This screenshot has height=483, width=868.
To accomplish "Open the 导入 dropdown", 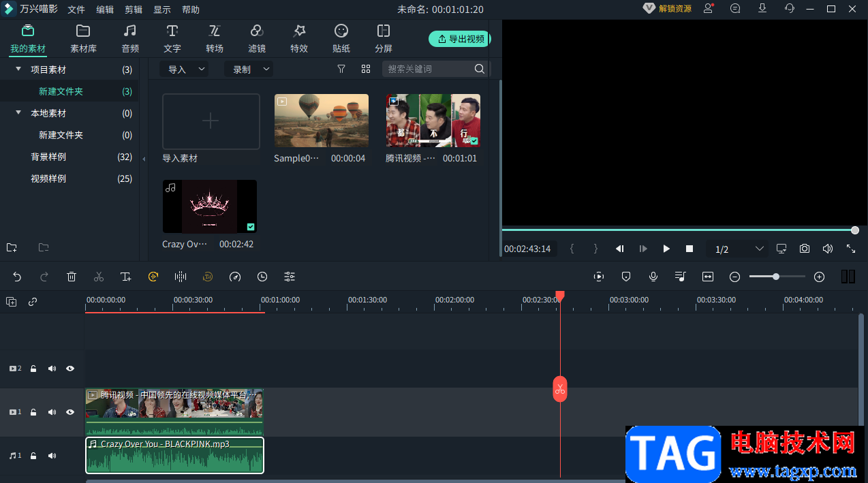I will click(184, 69).
